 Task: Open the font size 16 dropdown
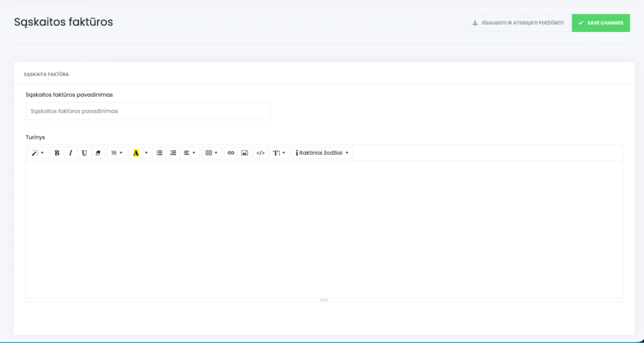pyautogui.click(x=117, y=153)
